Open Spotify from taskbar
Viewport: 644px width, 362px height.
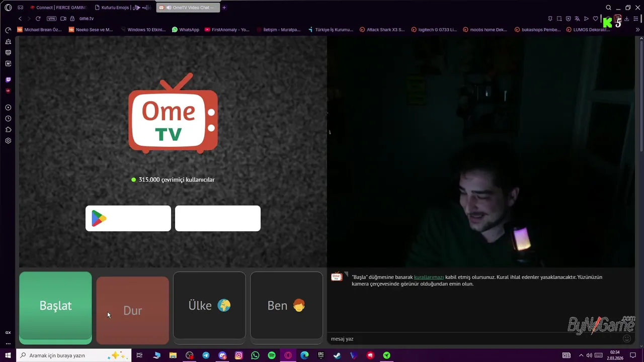[x=272, y=355]
